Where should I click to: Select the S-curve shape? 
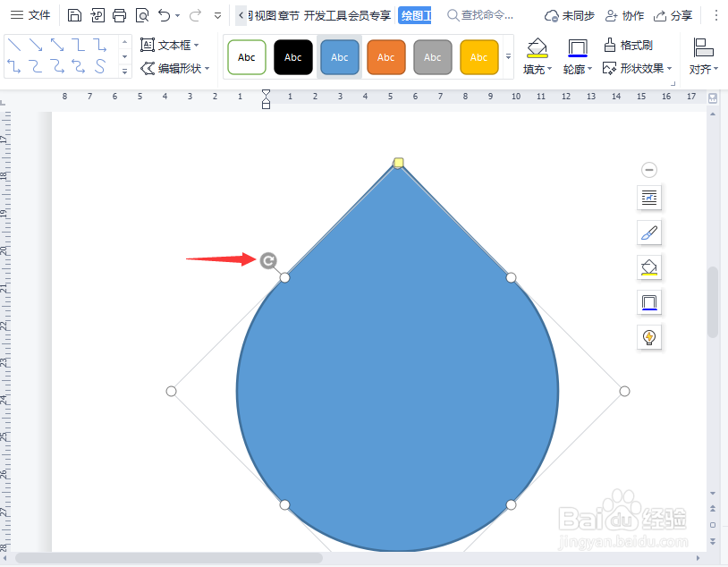coord(100,66)
